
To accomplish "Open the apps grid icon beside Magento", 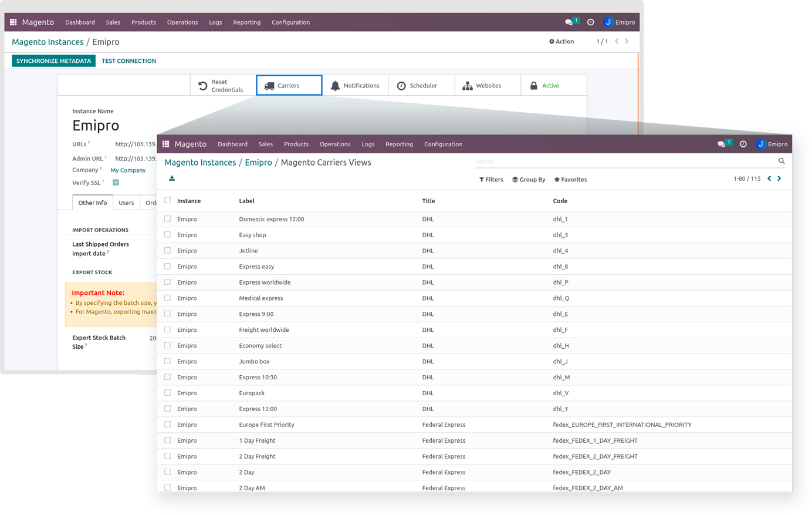I will coord(166,144).
